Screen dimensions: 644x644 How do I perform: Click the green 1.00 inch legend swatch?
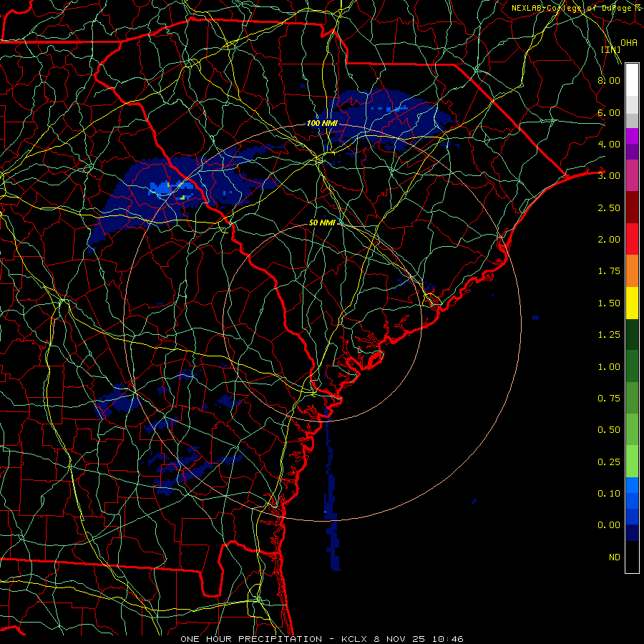tap(632, 366)
